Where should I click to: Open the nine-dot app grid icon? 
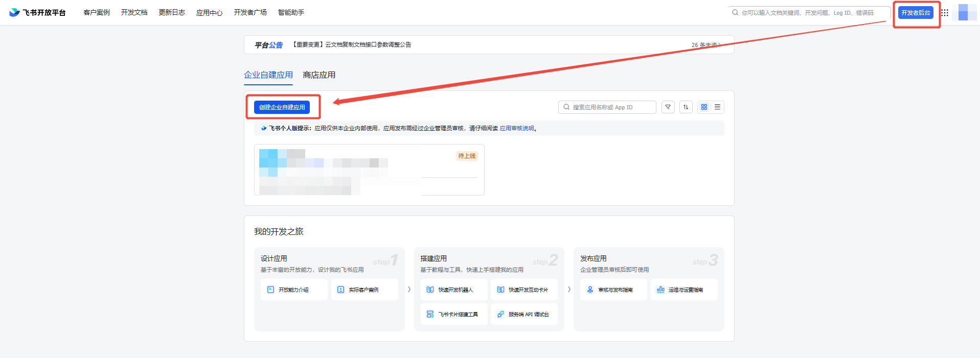click(x=945, y=13)
